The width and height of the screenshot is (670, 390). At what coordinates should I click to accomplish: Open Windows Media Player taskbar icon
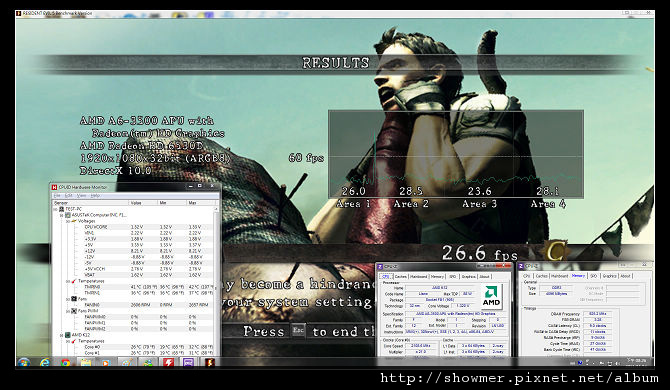[106, 363]
